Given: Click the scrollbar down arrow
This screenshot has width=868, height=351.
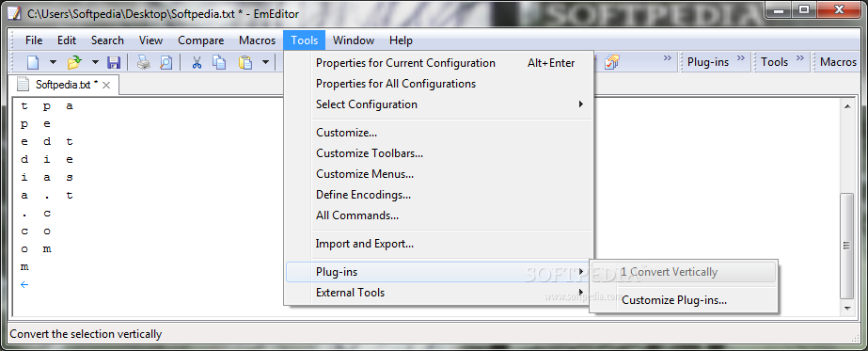Looking at the screenshot, I should (x=847, y=309).
